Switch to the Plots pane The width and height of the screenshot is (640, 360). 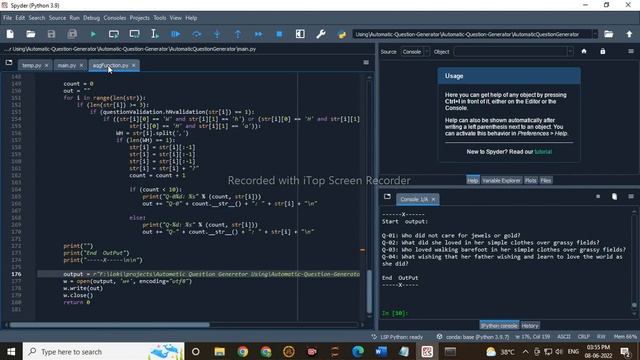click(x=531, y=180)
